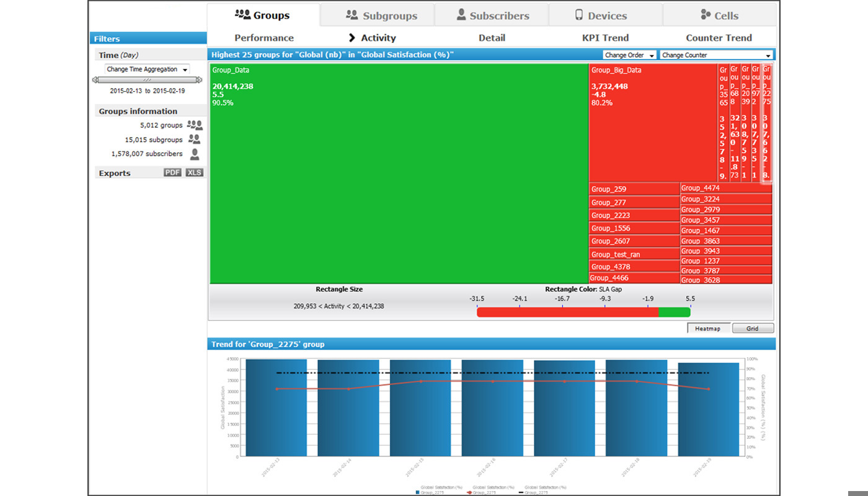Open the Groups tab

263,15
